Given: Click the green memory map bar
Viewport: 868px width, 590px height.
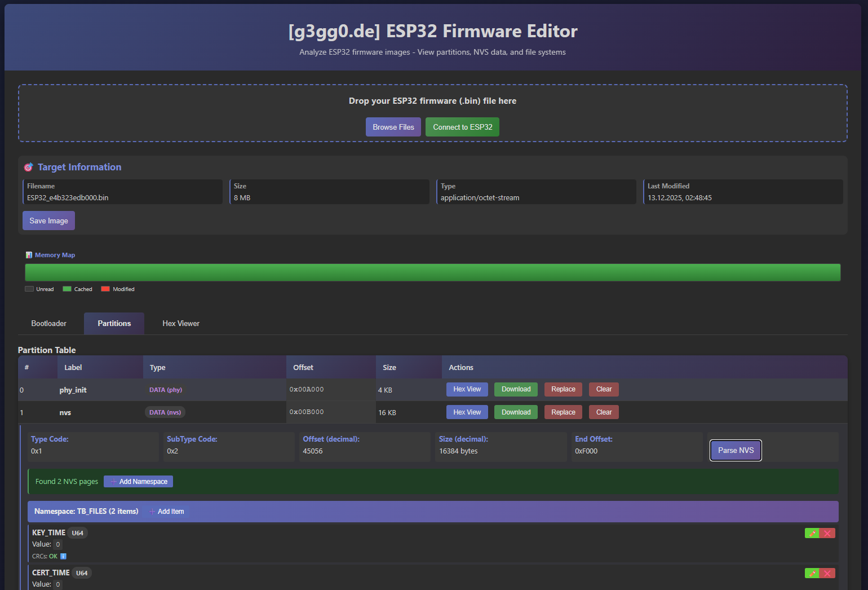Looking at the screenshot, I should coord(432,272).
